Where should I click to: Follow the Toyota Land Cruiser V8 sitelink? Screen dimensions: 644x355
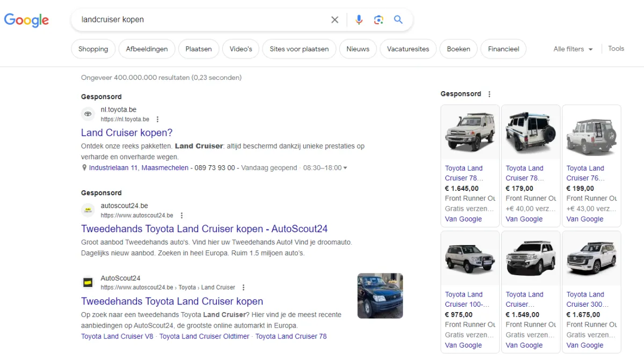tap(117, 336)
